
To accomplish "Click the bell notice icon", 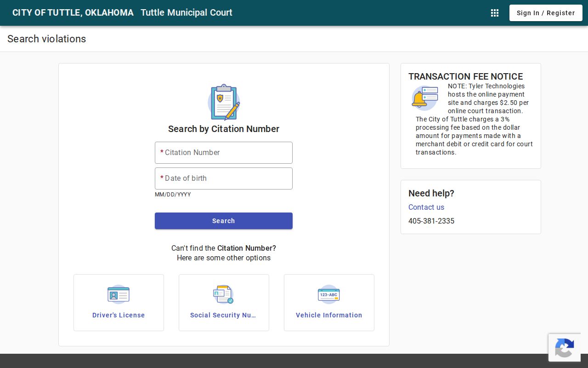I will coord(425,98).
